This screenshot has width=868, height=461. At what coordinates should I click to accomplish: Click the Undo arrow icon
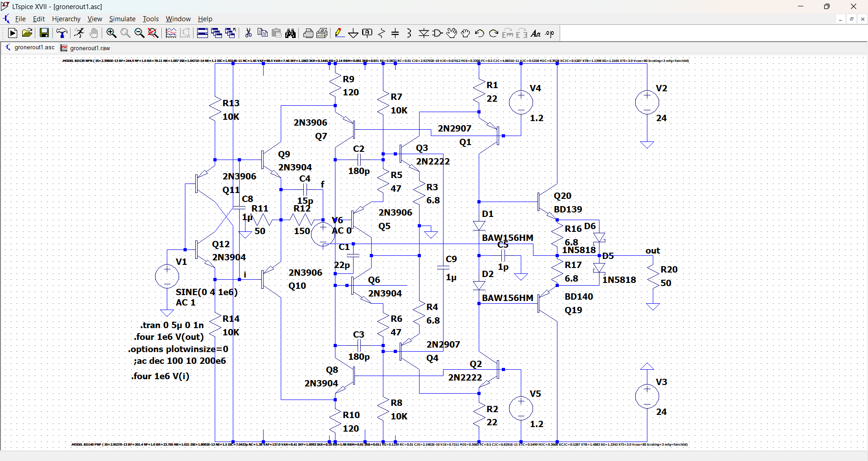tap(480, 33)
